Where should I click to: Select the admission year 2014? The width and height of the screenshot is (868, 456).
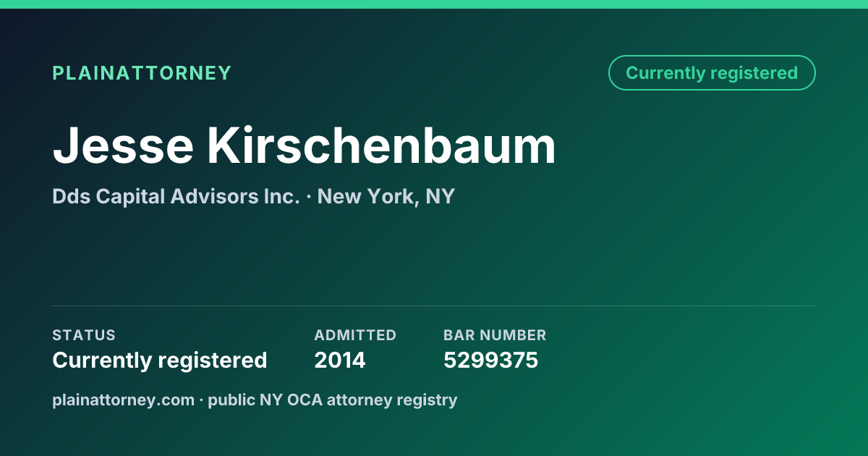pos(340,360)
